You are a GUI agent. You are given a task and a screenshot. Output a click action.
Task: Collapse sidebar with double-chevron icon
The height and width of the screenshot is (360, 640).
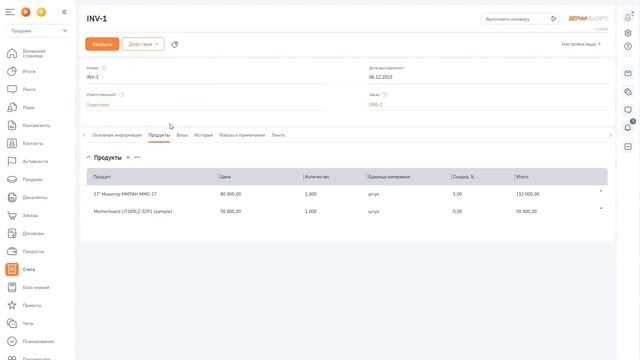pos(64,12)
